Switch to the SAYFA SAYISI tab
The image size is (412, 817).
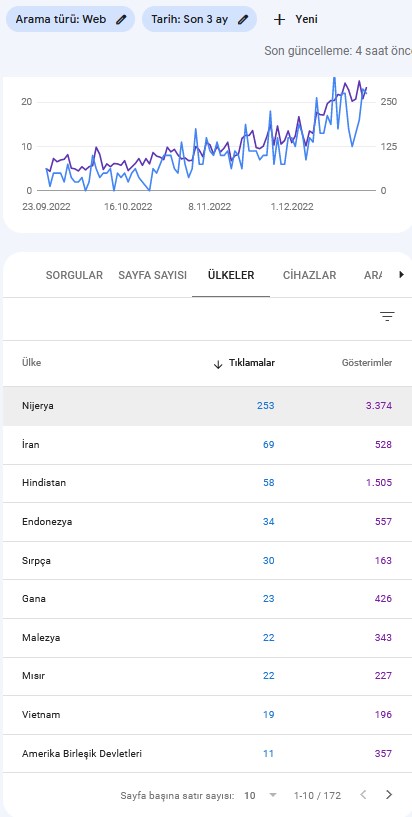(x=152, y=275)
